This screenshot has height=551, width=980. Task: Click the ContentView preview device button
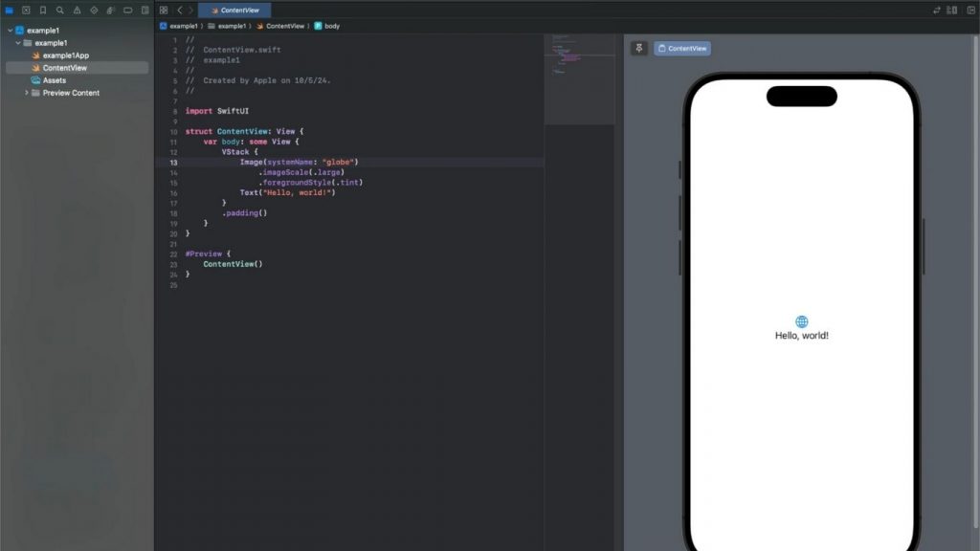point(684,47)
